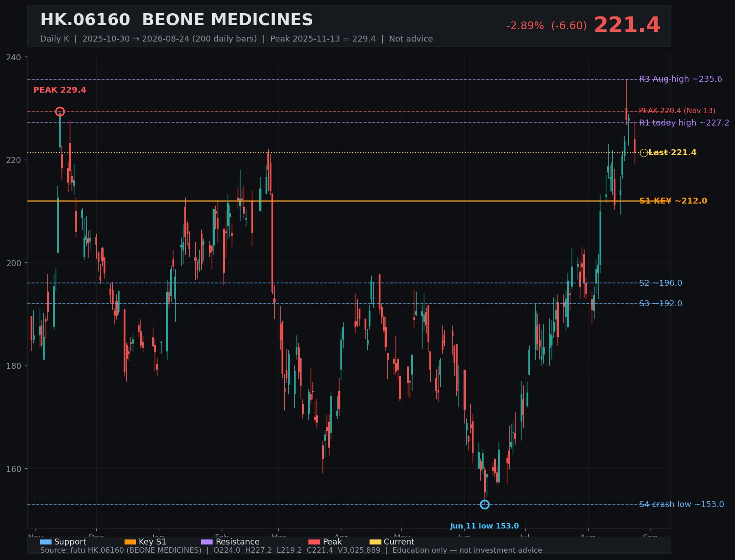Click the "Not advice" subtitle text
The width and height of the screenshot is (735, 560).
(x=411, y=39)
